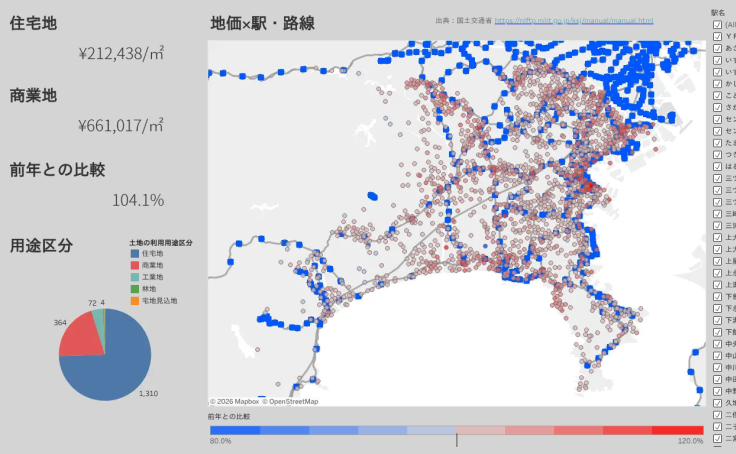Image resolution: width=736 pixels, height=454 pixels.
Task: Click the 364 pie chart label
Action: pos(60,323)
